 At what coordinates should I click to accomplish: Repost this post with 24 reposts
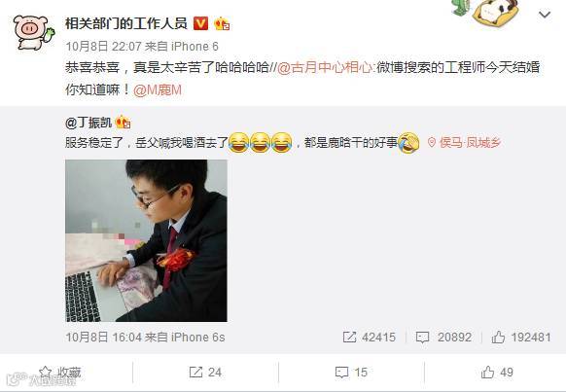tap(205, 373)
